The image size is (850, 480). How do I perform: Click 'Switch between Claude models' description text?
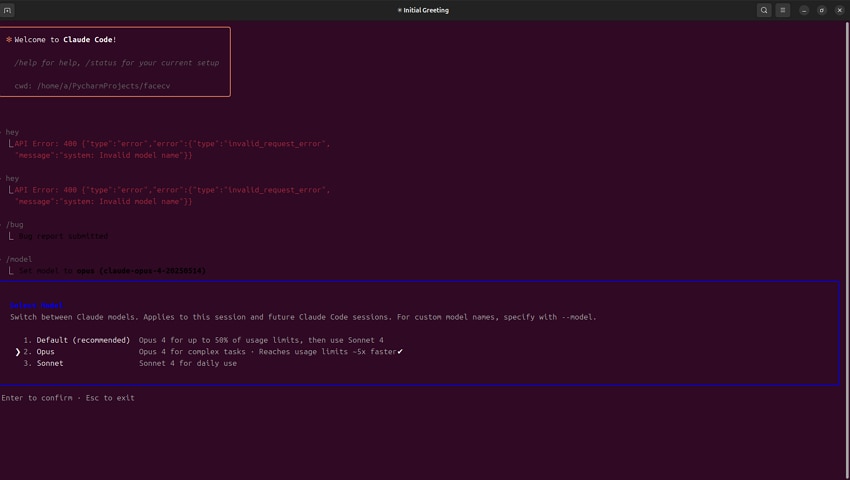pyautogui.click(x=303, y=317)
